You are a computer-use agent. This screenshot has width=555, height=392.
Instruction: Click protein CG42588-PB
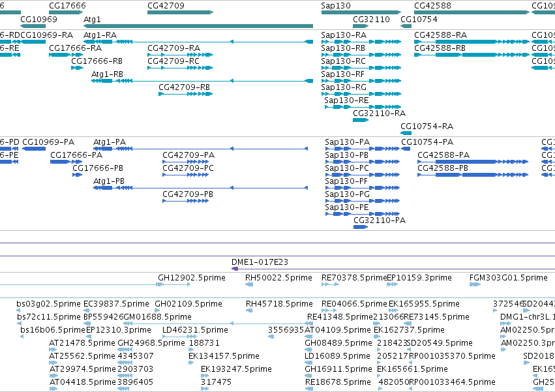click(x=473, y=175)
